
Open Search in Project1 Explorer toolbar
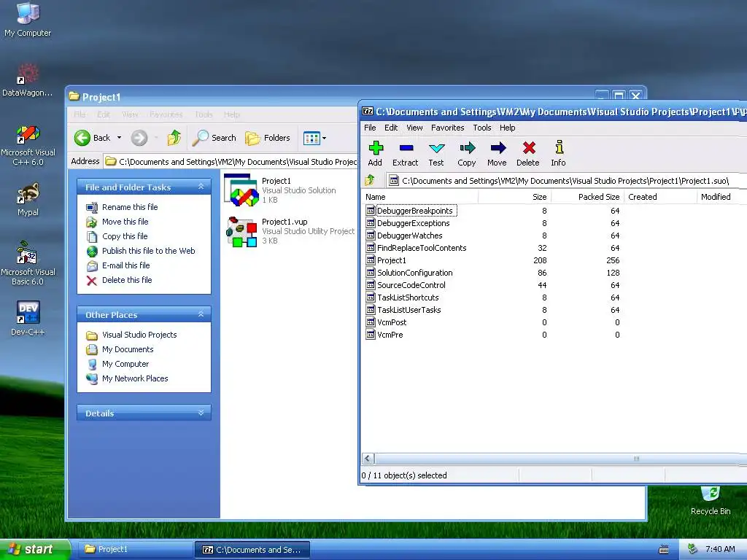[214, 138]
